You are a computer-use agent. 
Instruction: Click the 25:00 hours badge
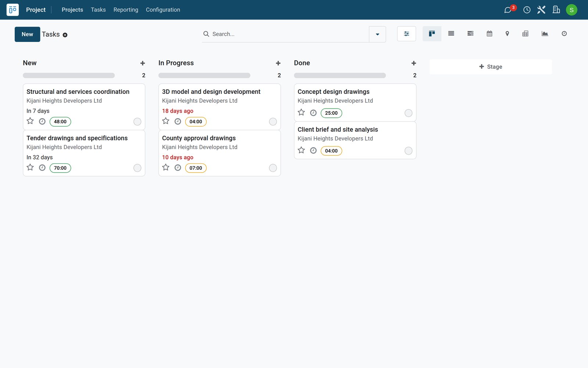[x=331, y=113]
